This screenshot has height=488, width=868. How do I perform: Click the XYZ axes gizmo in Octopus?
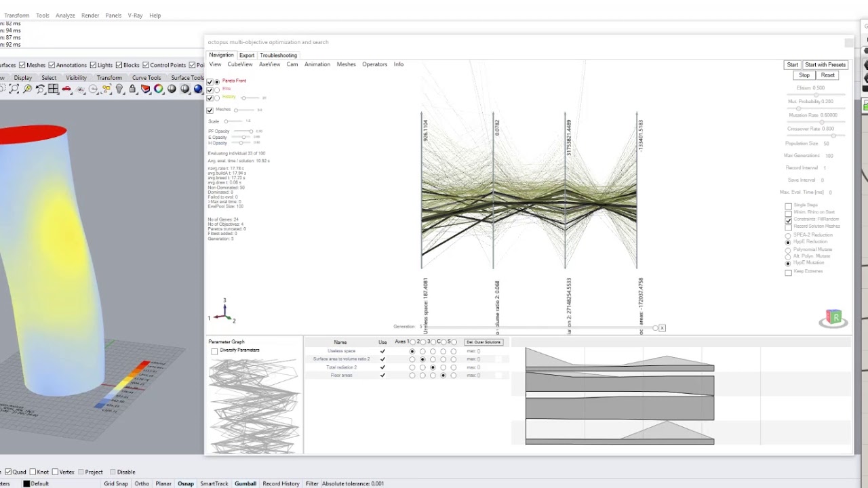222,312
